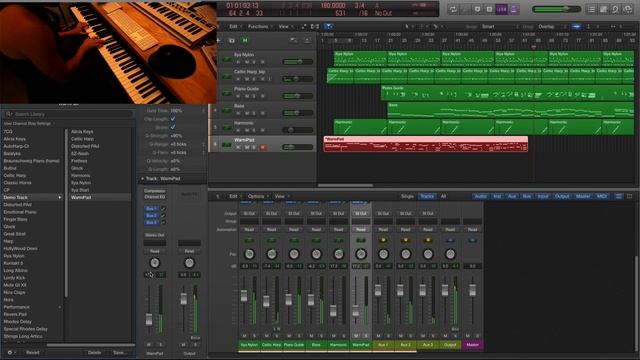Click the Ilya Nylon track volume slider
The image size is (640, 360).
coord(298,62)
